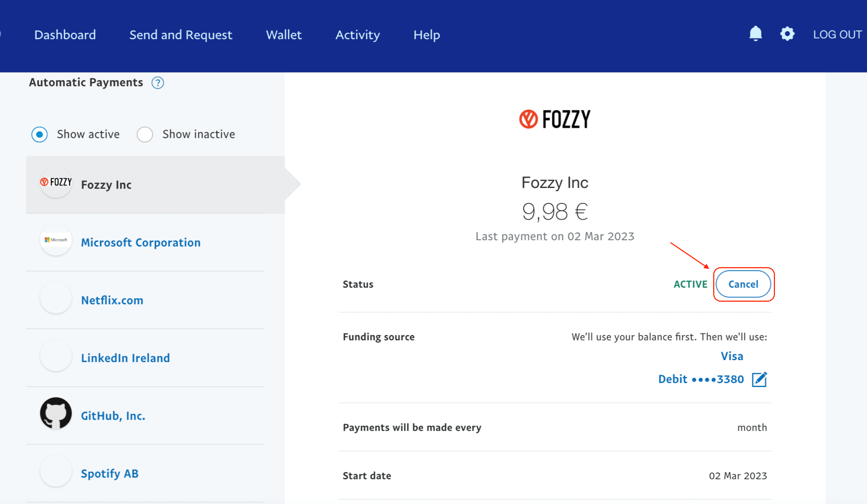Click the Debit ••••3380 funding link
Viewport: 867px width, 504px height.
pos(701,379)
